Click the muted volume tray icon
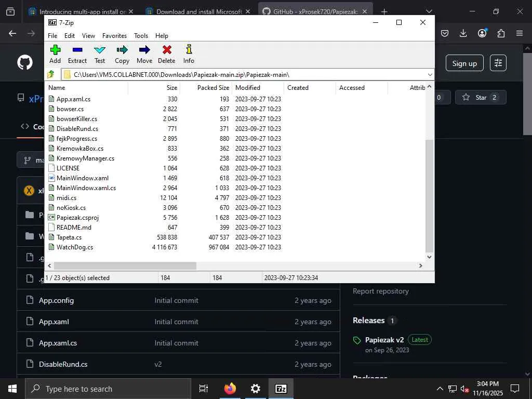This screenshot has width=532, height=399. pyautogui.click(x=464, y=389)
